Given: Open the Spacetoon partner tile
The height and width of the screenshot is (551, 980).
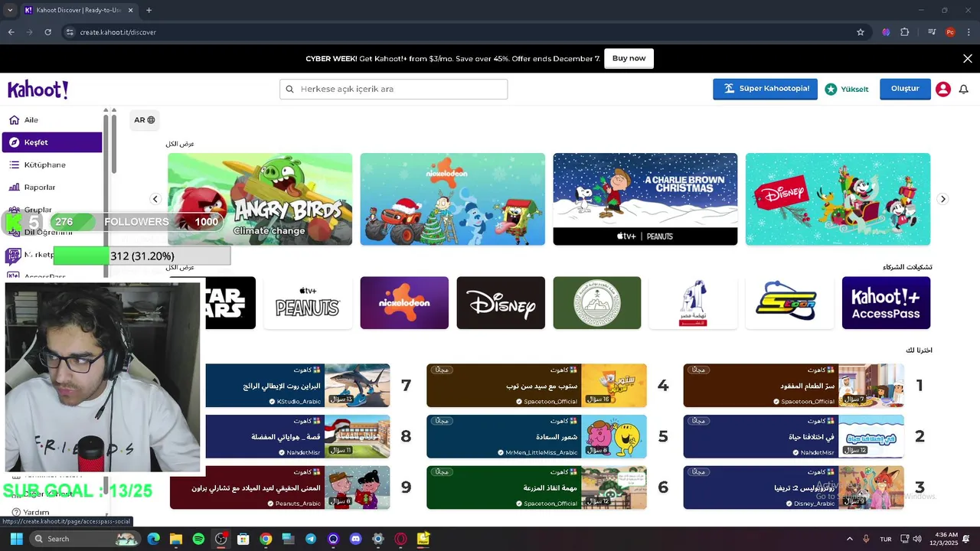Looking at the screenshot, I should point(790,303).
